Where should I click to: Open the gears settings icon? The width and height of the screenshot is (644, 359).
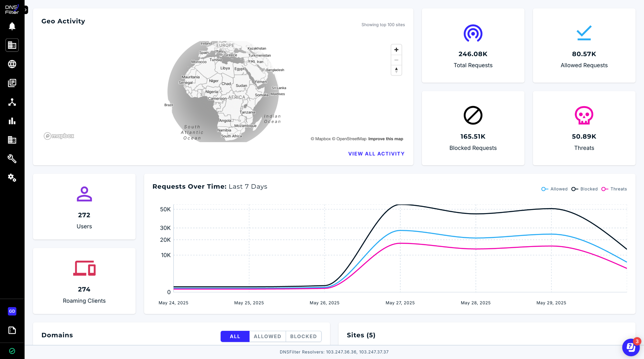12,178
